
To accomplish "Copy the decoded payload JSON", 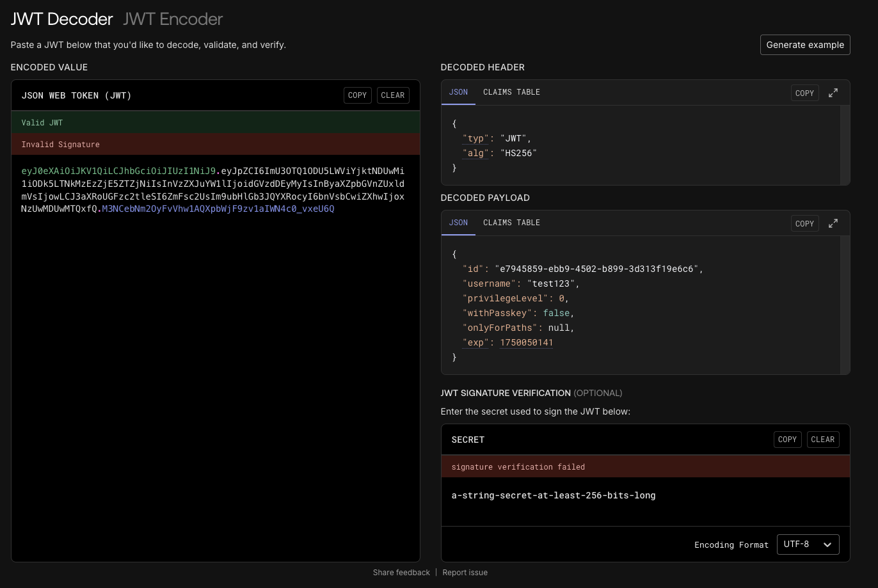I will (804, 223).
